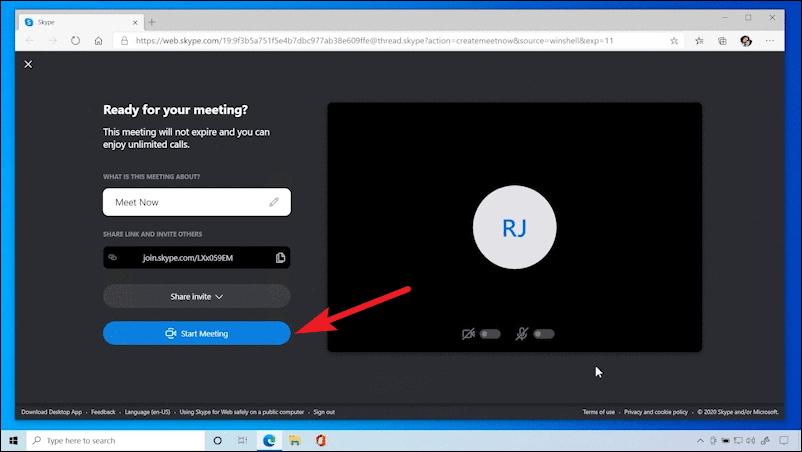The height and width of the screenshot is (452, 802).
Task: Click the padlock site info icon
Action: point(124,41)
